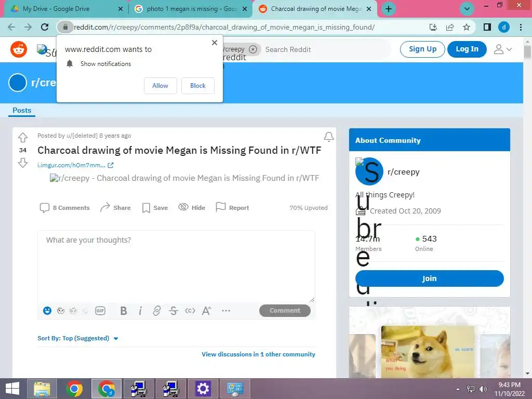
Task: Go forward in browser history
Action: (28, 27)
